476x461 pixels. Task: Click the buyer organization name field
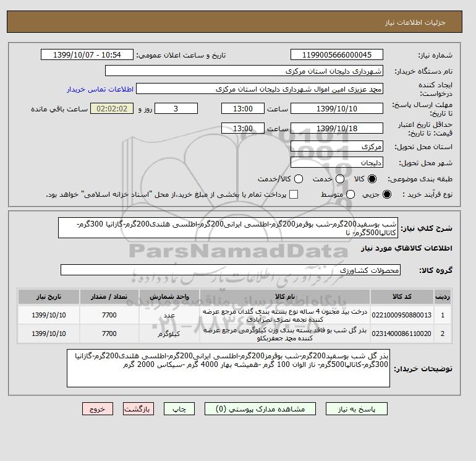click(244, 71)
